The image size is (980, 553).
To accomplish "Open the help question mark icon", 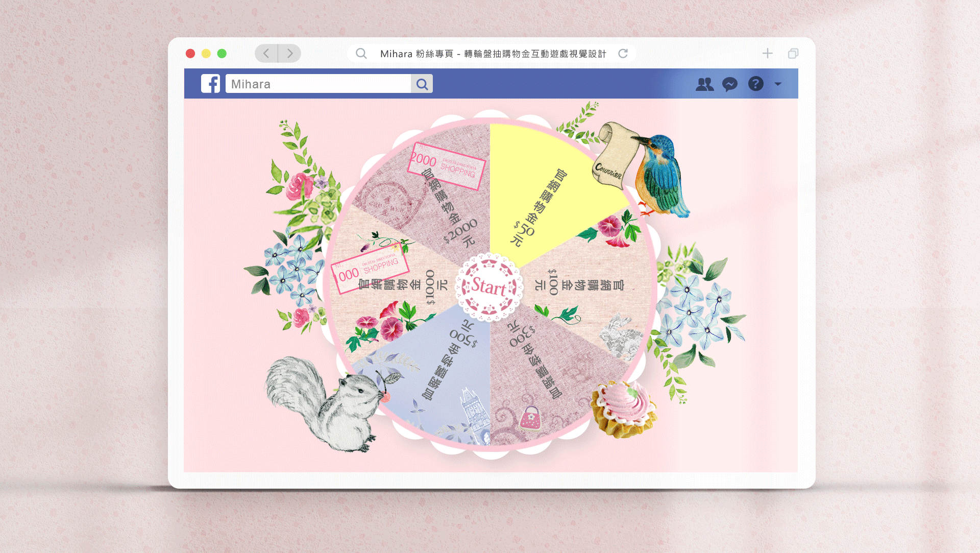I will tap(755, 84).
